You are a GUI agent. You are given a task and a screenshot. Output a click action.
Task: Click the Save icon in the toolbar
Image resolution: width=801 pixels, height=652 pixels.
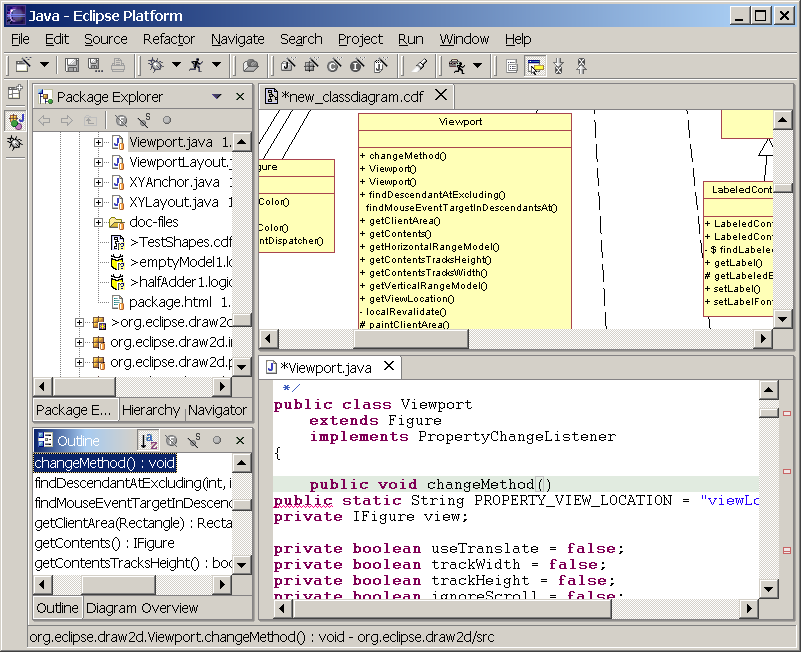(72, 65)
